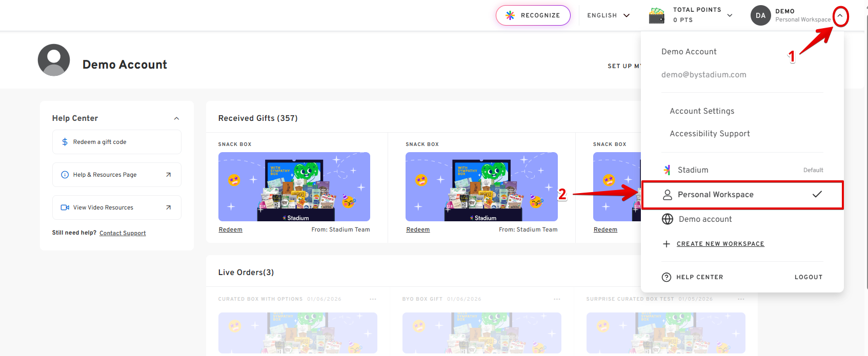Viewport: 868px width, 356px height.
Task: Click the first Snack Box gift thumbnail
Action: [x=294, y=186]
